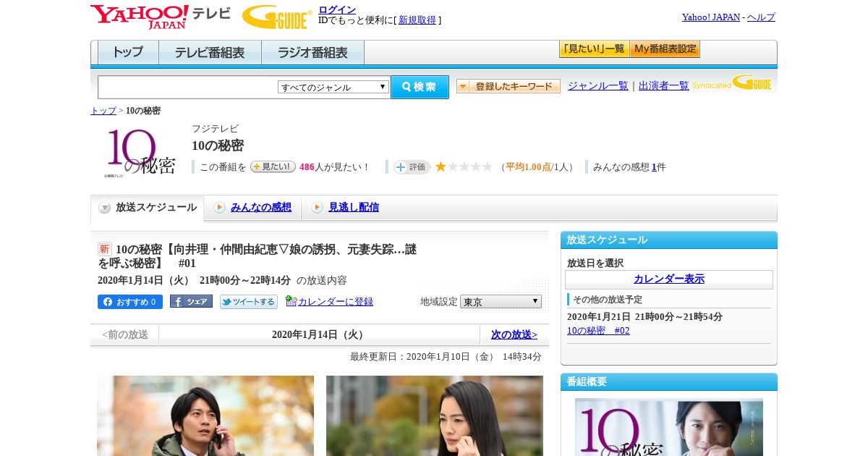Viewport: 868px width, 456px height.
Task: Open the 地域設定 東京 dropdown
Action: click(501, 302)
